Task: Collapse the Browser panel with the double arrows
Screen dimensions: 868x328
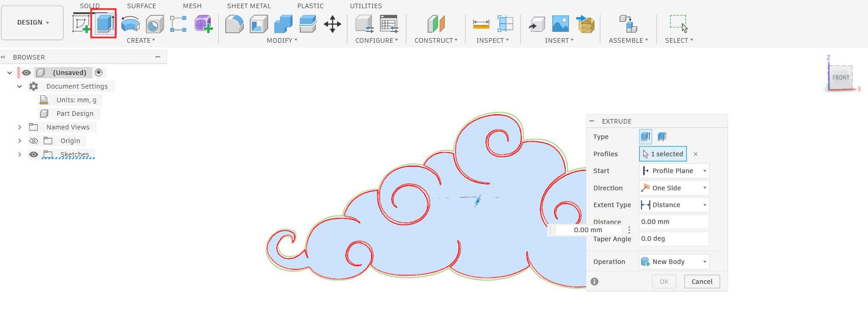Action: pyautogui.click(x=3, y=57)
